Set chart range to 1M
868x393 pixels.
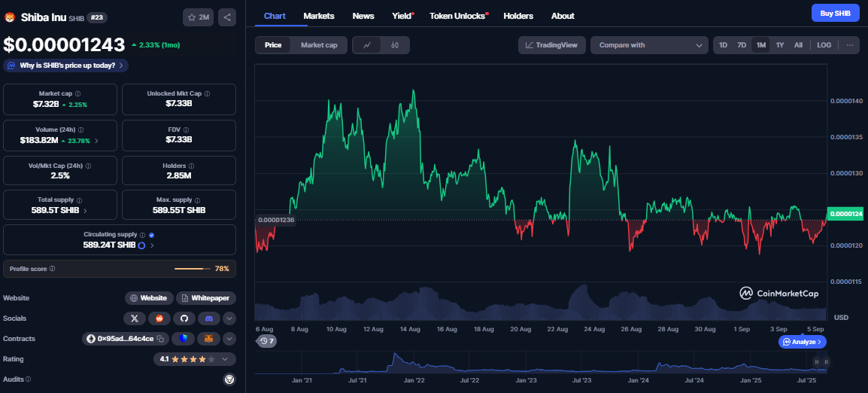point(761,45)
